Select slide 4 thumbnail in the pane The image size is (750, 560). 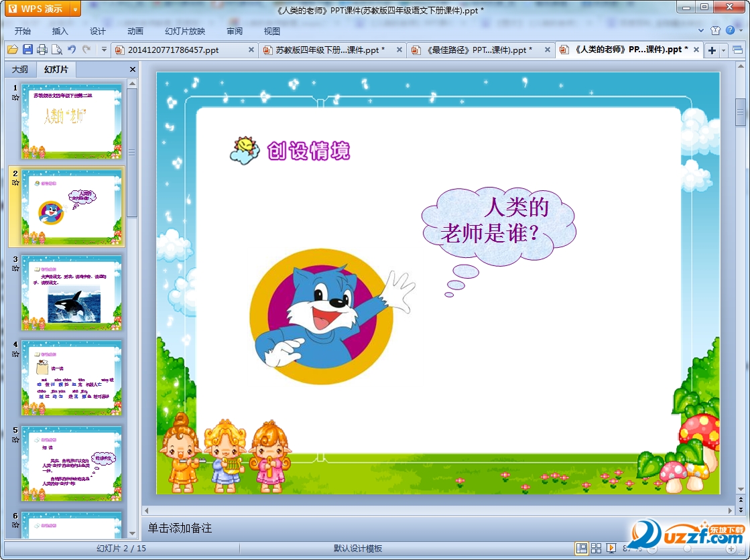72,378
